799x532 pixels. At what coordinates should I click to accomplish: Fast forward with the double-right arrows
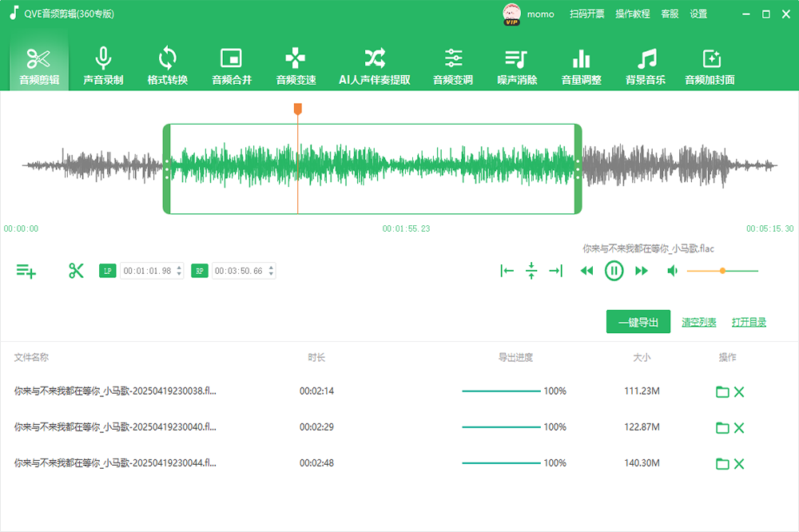(641, 271)
